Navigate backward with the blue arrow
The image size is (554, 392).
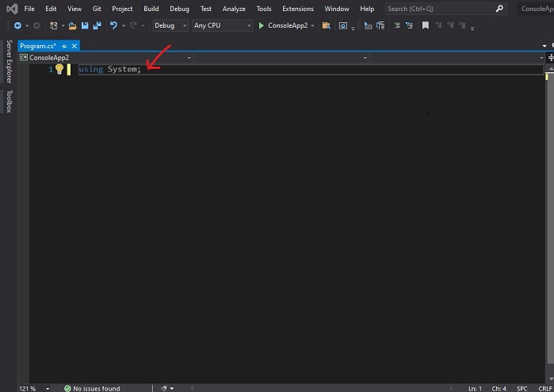point(17,25)
